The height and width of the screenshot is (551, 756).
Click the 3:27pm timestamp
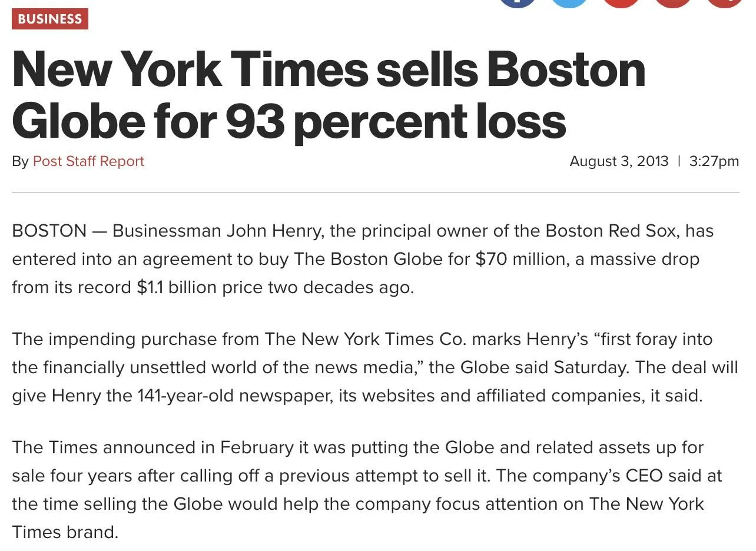[714, 161]
